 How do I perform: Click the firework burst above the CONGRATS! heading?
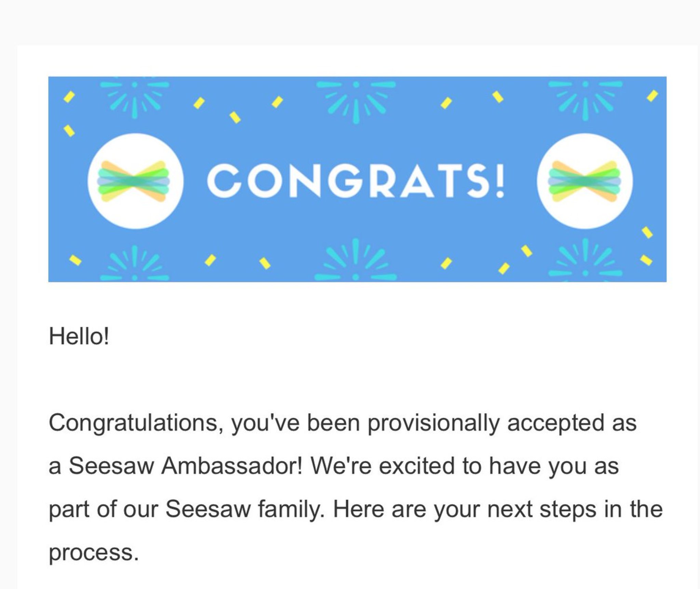[355, 99]
